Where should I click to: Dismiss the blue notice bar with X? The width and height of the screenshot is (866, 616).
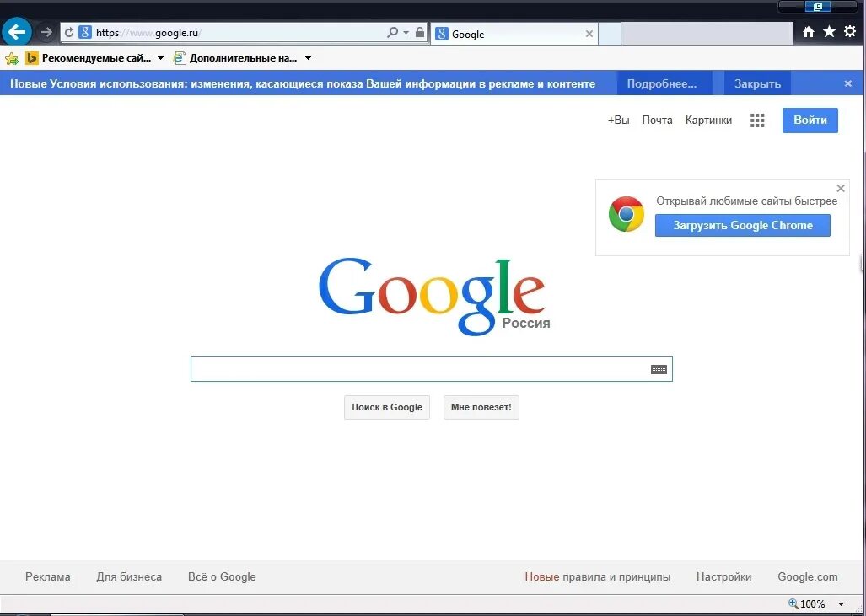click(848, 84)
